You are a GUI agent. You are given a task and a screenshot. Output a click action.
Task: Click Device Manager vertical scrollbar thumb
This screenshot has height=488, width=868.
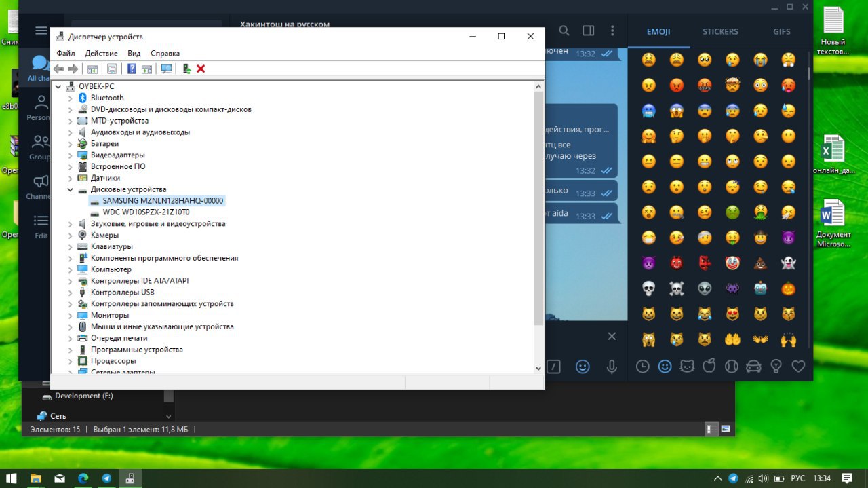click(x=538, y=207)
